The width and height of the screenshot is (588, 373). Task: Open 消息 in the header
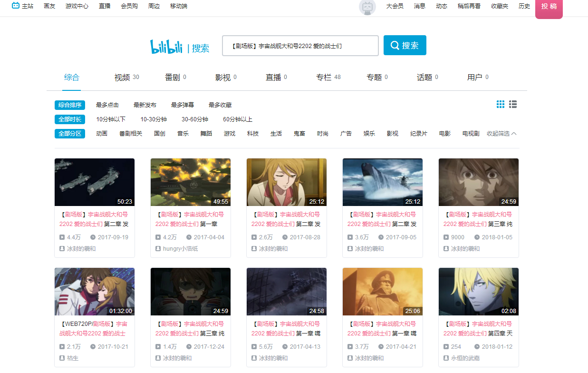(x=420, y=6)
